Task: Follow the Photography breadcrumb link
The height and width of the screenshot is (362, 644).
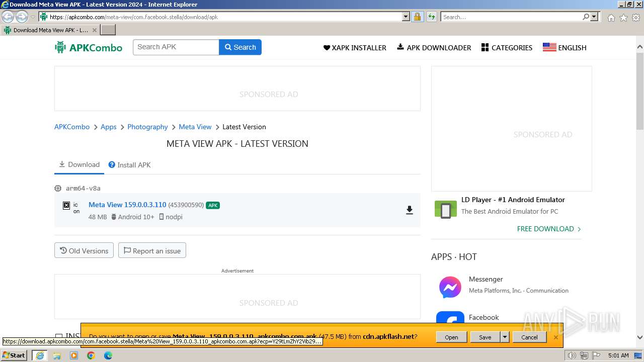Action: click(x=147, y=127)
